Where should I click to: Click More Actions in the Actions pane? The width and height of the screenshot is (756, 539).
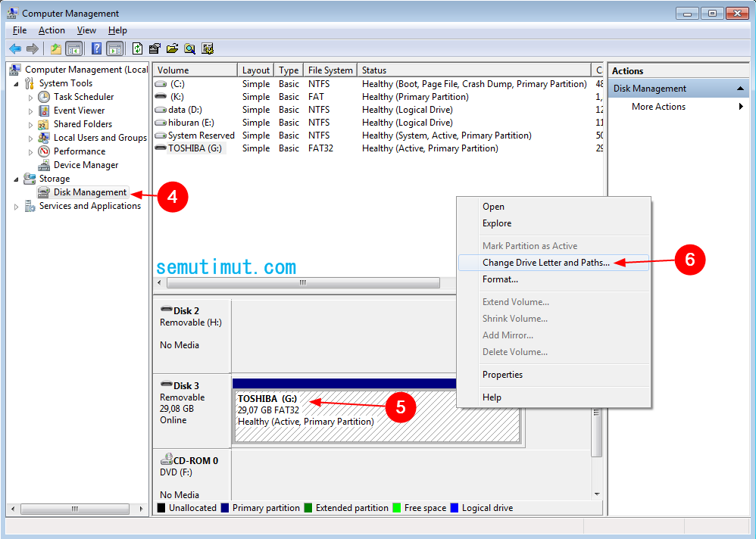click(x=658, y=107)
